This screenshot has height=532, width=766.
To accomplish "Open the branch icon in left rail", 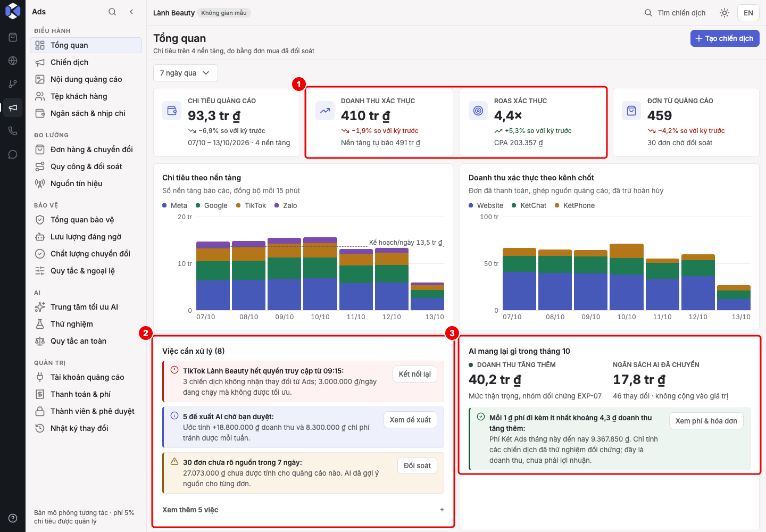I will 13,84.
